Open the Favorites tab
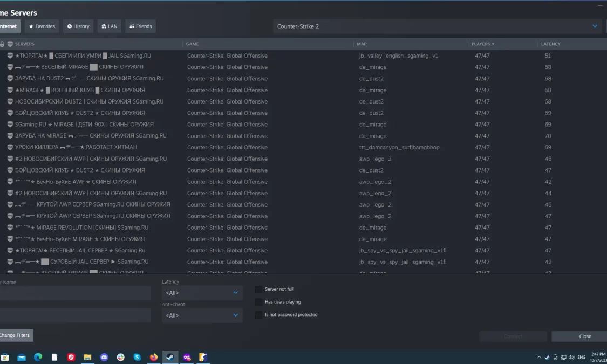 42,26
